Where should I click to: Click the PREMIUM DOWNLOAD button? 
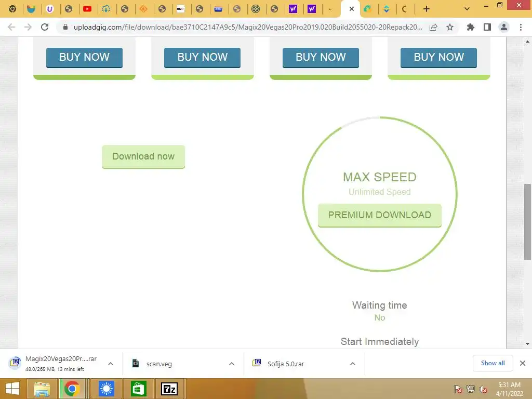380,215
